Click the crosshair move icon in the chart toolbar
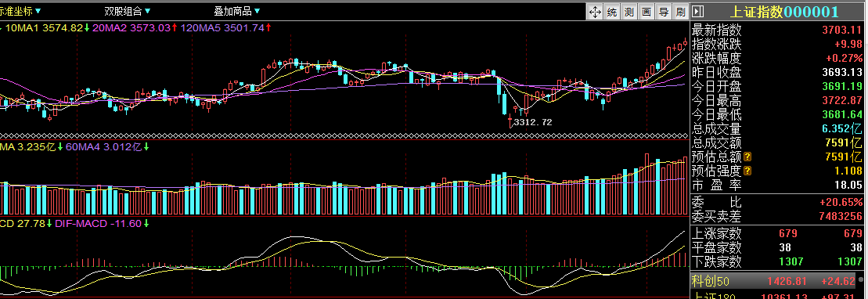 pyautogui.click(x=595, y=12)
